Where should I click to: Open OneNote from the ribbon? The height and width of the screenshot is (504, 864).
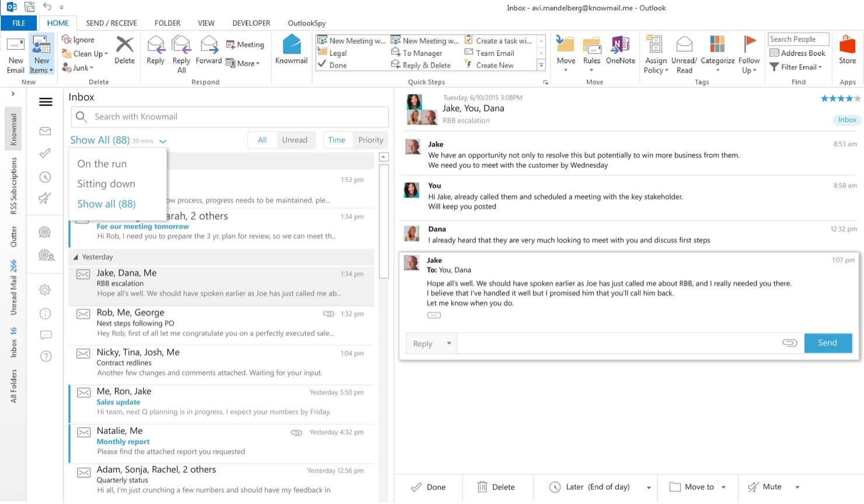(x=621, y=52)
